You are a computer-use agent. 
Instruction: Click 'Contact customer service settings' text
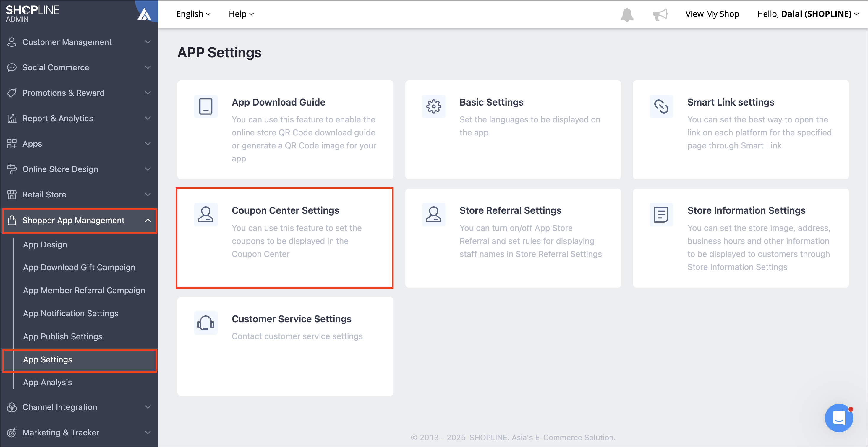pyautogui.click(x=297, y=336)
